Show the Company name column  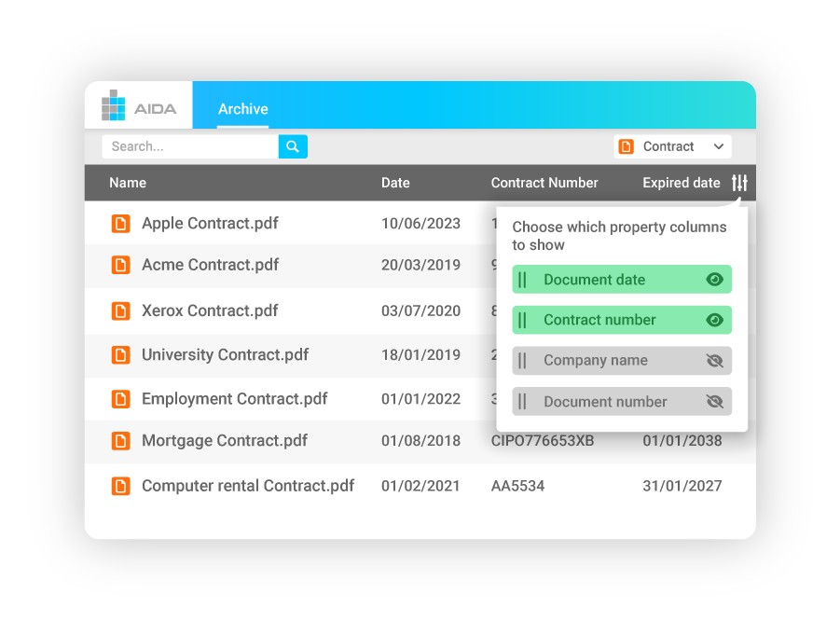coord(714,361)
